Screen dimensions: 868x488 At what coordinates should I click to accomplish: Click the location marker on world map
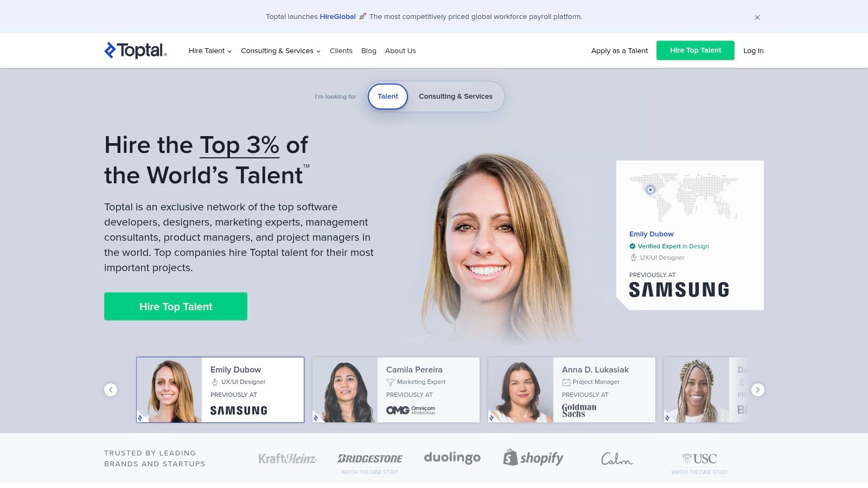point(650,190)
